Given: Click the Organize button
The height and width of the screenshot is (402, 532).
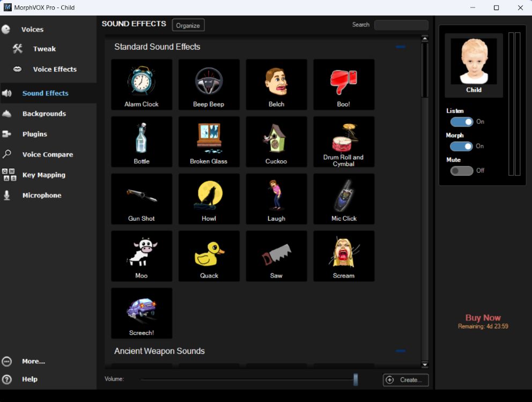Looking at the screenshot, I should tap(188, 25).
